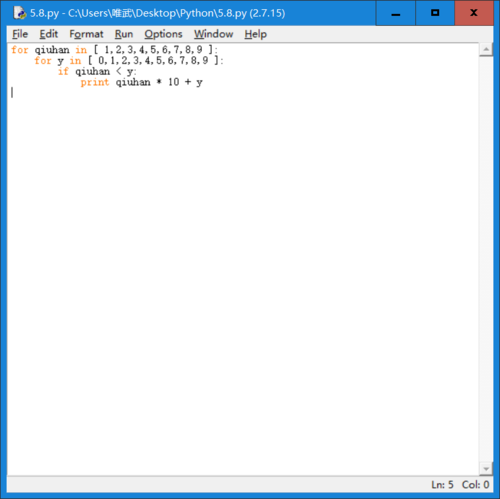
Task: Open the Edit menu
Action: tap(49, 34)
